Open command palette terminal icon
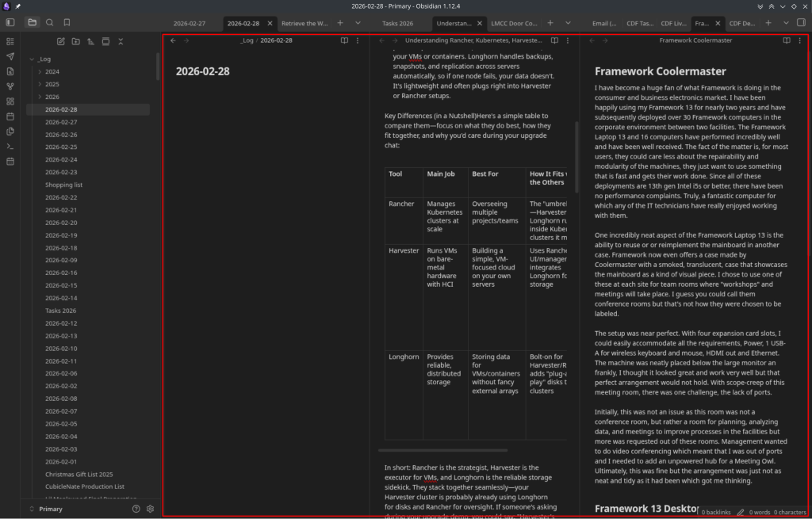Image resolution: width=812 pixels, height=519 pixels. 10,147
